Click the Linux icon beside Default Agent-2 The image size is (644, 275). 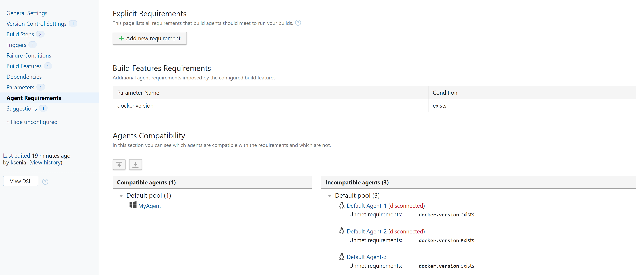coord(341,231)
